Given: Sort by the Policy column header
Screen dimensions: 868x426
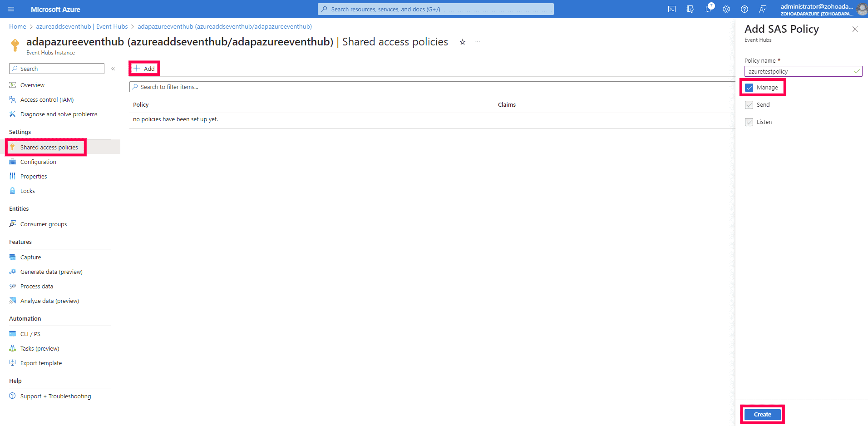Looking at the screenshot, I should 141,104.
